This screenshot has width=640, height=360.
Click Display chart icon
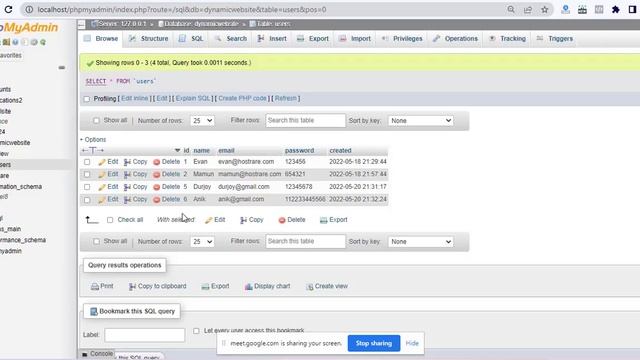[248, 287]
